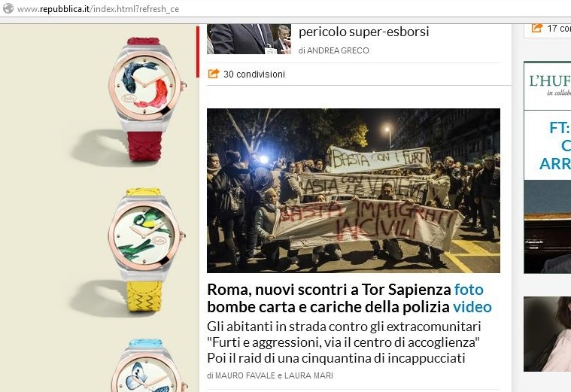571x392 pixels.
Task: Click the article subtitle 'Gli abitanti in strada'
Action: click(x=344, y=342)
